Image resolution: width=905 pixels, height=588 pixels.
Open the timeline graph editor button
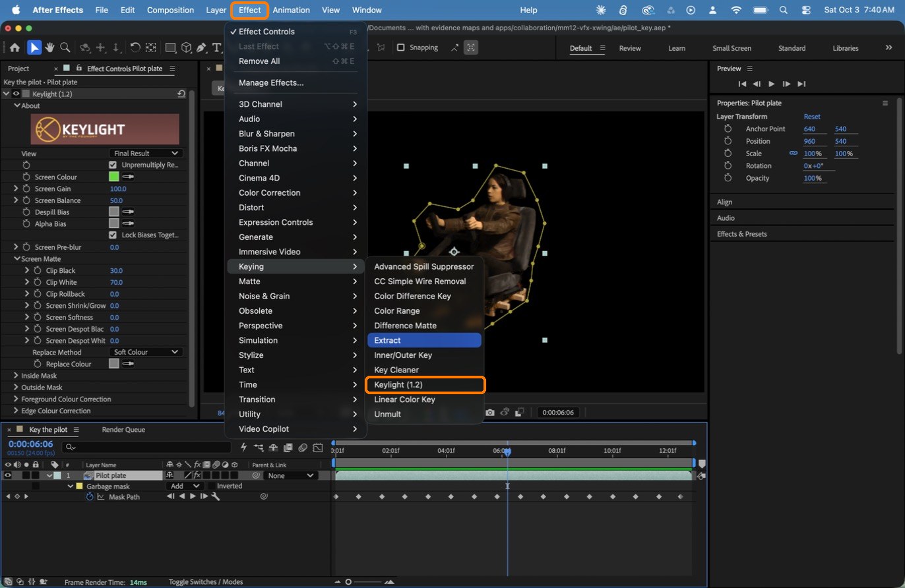tap(318, 448)
